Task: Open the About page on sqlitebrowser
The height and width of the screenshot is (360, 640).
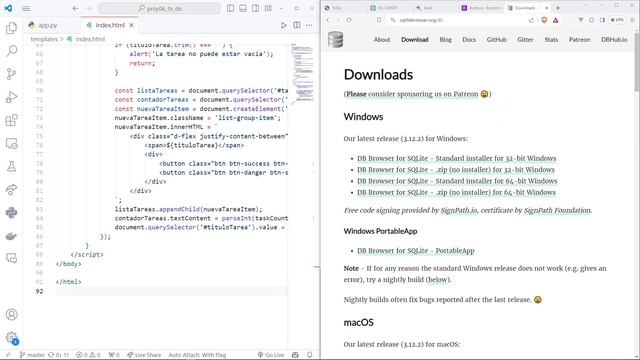Action: [x=382, y=40]
